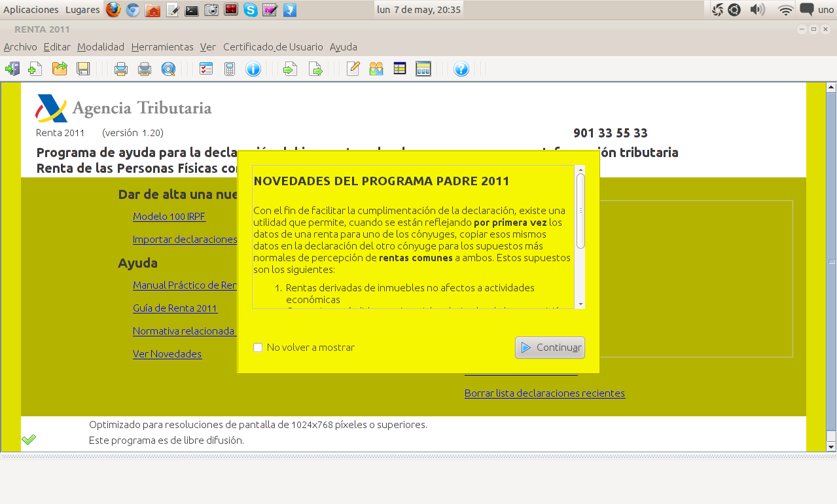Save with the floppy disk icon
The image size is (837, 504).
click(x=83, y=69)
